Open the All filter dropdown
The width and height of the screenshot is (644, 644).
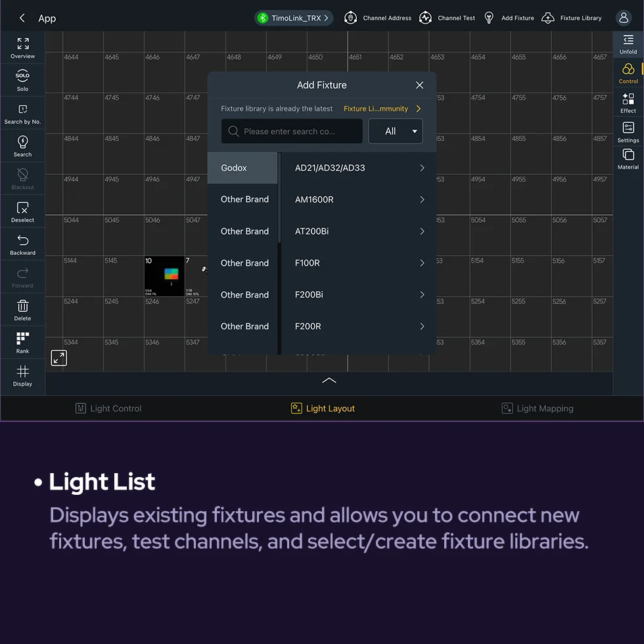(x=396, y=131)
